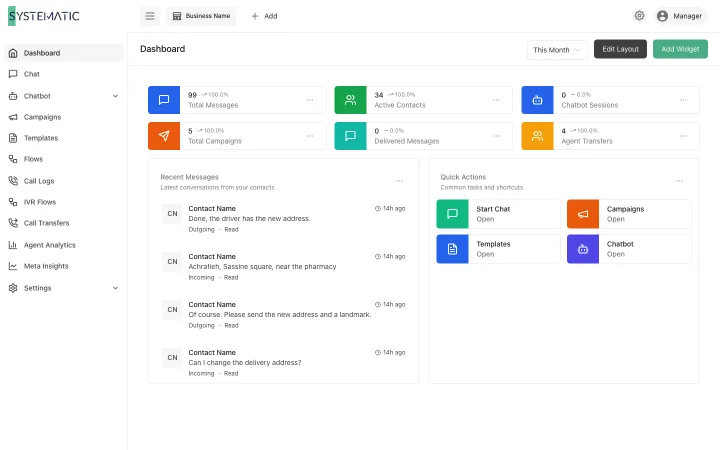Open Total Messages widget options menu
Viewport: 720px width, 450px height.
(310, 100)
